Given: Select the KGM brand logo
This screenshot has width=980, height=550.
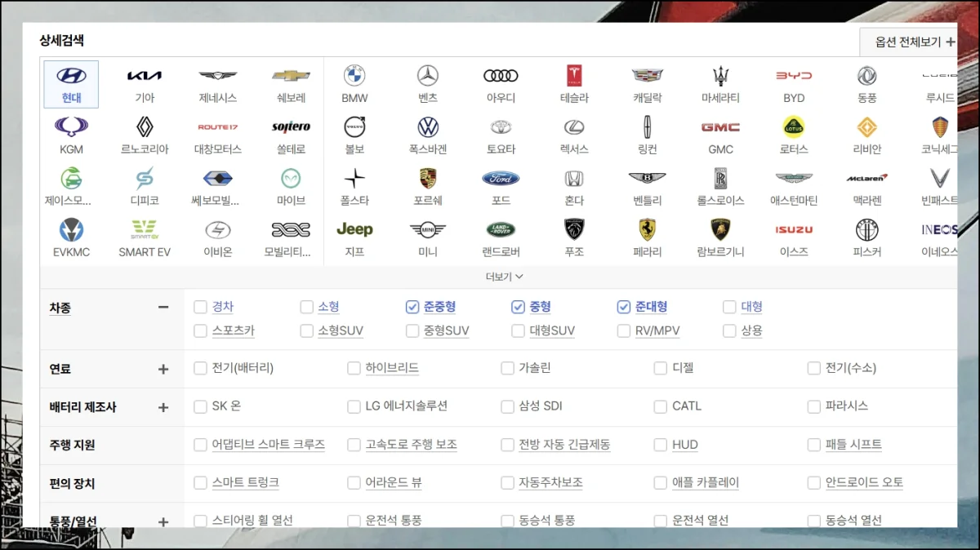Looking at the screenshot, I should 71,127.
